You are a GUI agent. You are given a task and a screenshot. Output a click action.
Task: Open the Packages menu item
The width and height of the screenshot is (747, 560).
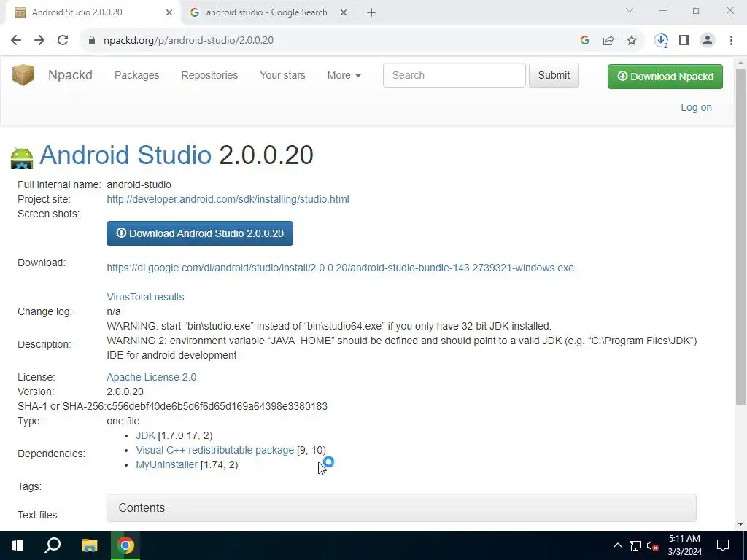[136, 75]
